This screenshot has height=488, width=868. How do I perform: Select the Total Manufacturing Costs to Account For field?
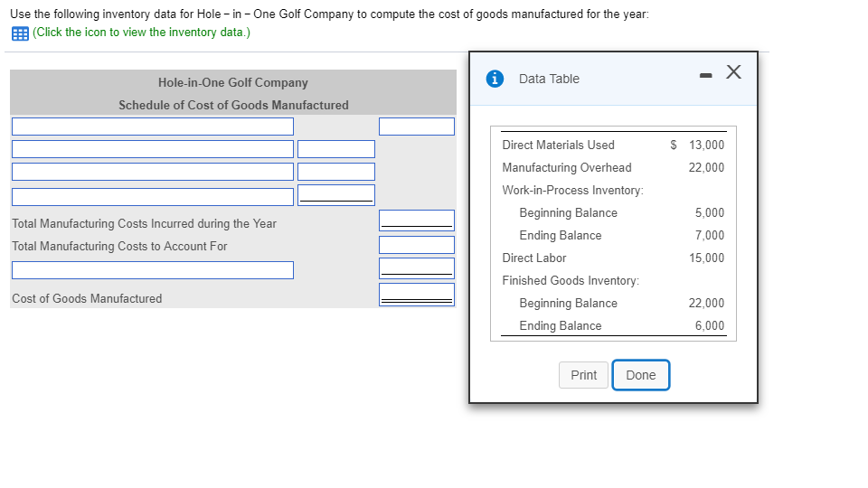(x=417, y=245)
